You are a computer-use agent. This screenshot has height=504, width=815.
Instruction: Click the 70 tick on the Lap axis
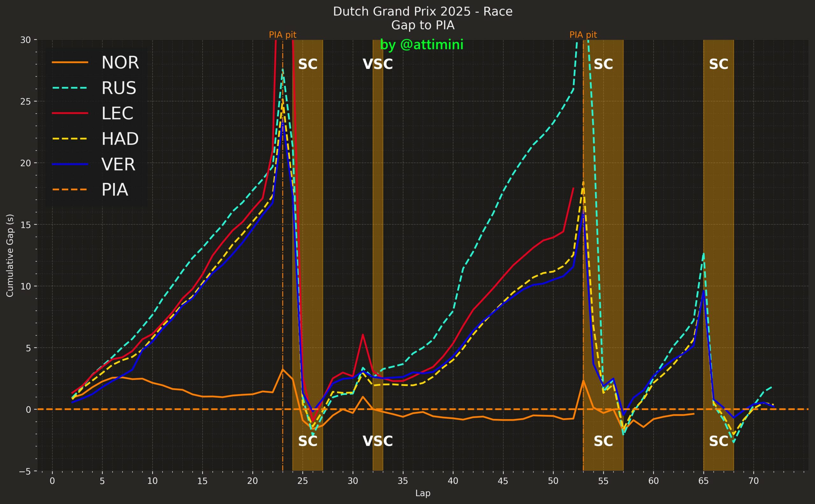pyautogui.click(x=753, y=481)
